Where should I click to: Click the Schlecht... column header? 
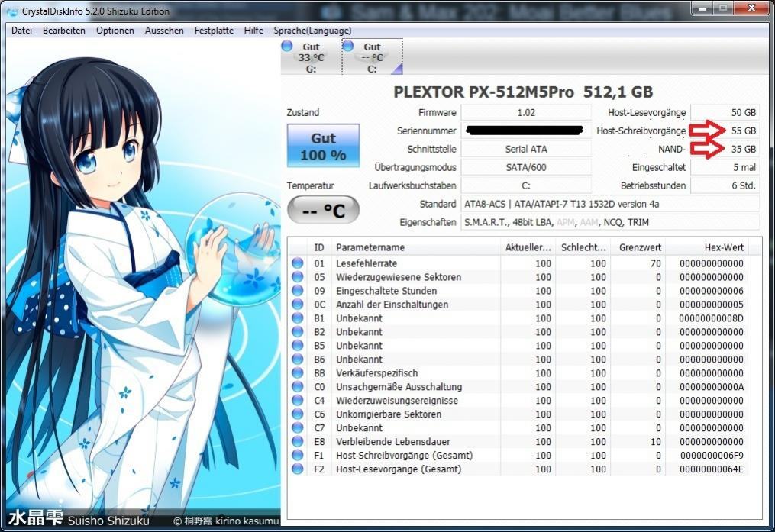583,247
